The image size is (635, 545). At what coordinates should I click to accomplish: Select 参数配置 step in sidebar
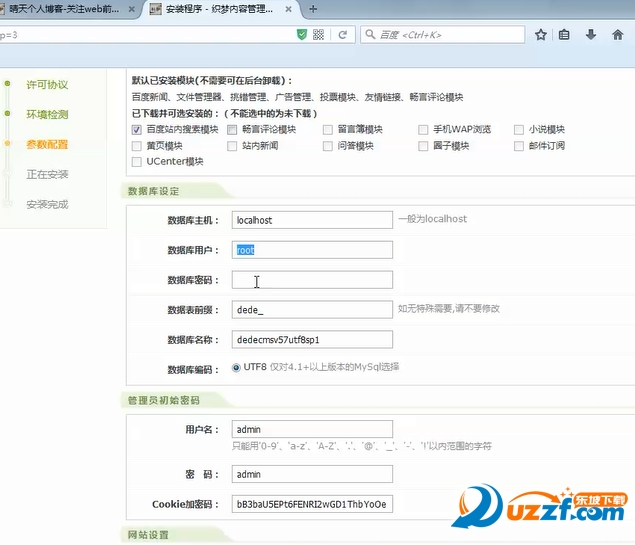(x=47, y=145)
